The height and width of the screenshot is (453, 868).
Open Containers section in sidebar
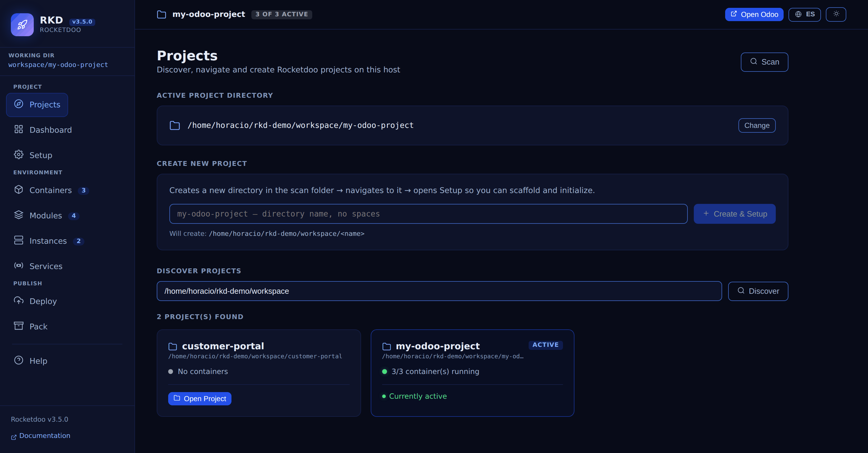click(52, 190)
